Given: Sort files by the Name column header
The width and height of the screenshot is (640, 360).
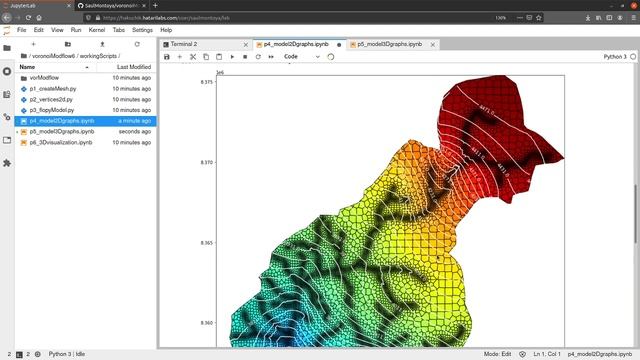Looking at the screenshot, I should [x=56, y=67].
